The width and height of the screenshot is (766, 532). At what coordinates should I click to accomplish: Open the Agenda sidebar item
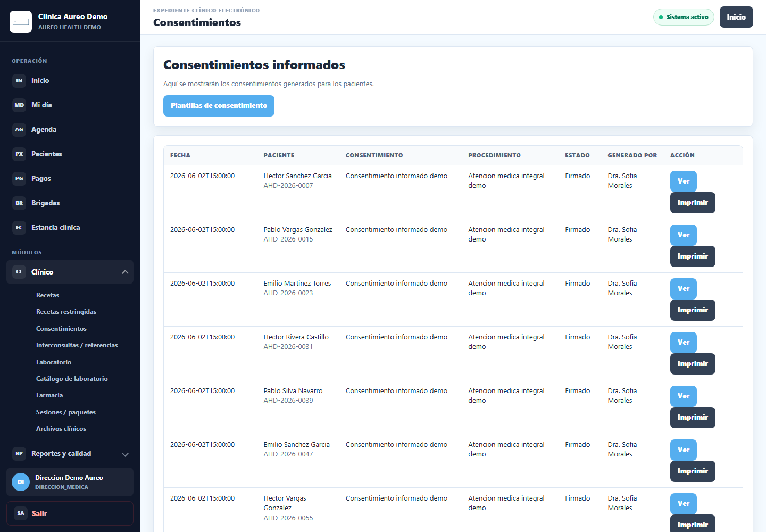click(70, 130)
